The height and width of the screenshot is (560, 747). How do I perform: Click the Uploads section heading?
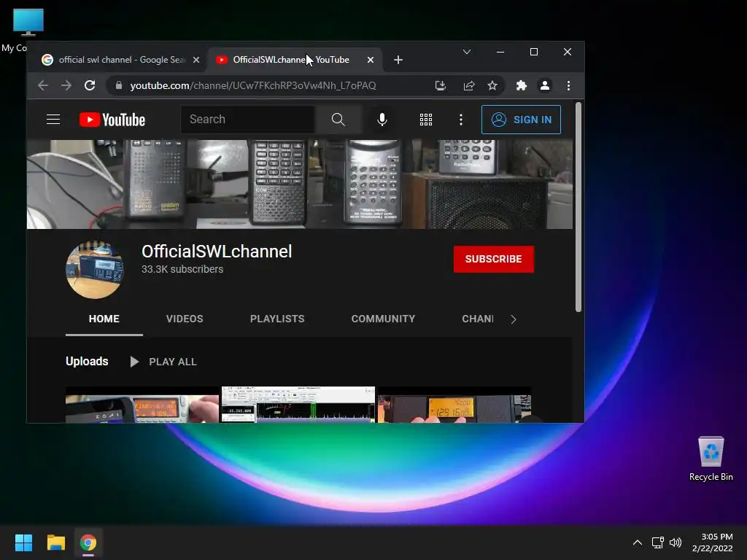point(87,362)
